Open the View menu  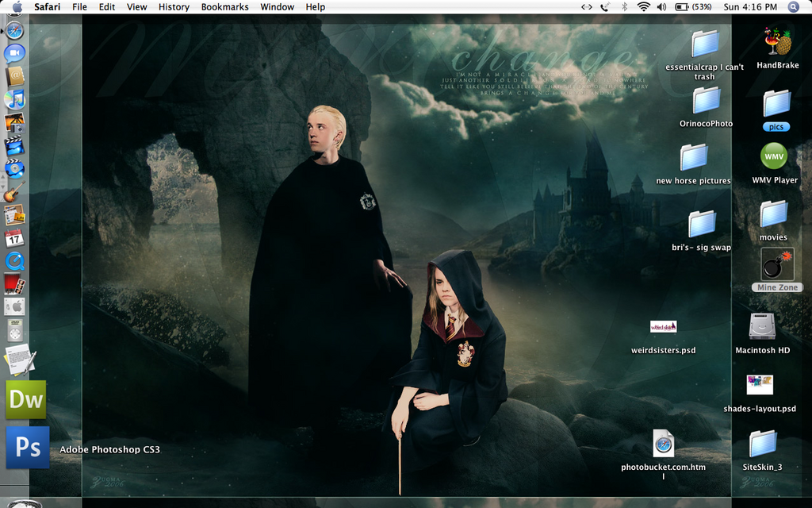pyautogui.click(x=136, y=6)
